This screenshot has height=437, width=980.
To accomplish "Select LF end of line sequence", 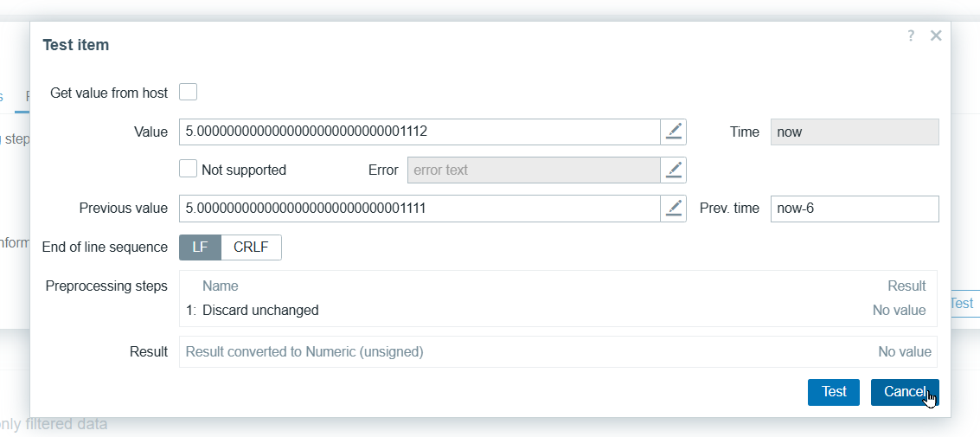I will click(200, 247).
